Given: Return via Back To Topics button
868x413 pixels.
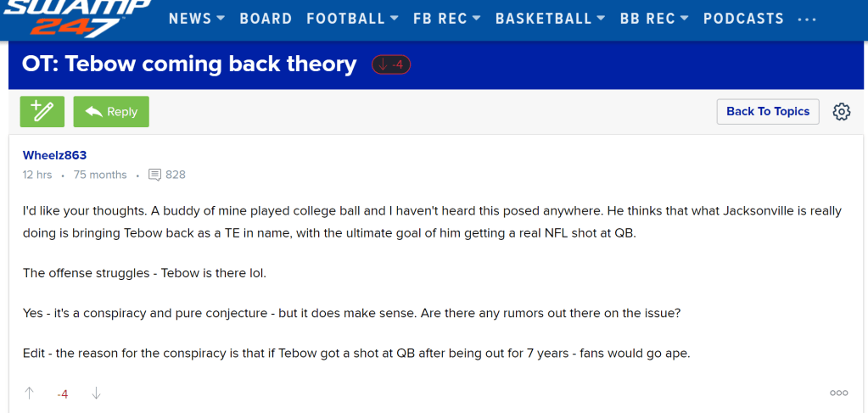Looking at the screenshot, I should point(768,111).
